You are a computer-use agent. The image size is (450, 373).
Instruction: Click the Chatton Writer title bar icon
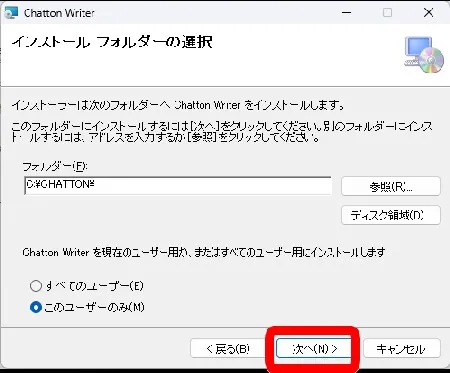pos(11,13)
